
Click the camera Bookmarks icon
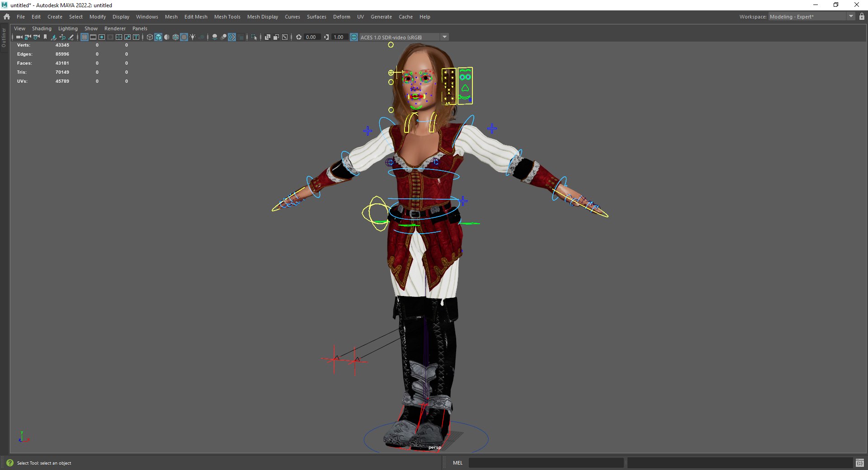coord(45,37)
